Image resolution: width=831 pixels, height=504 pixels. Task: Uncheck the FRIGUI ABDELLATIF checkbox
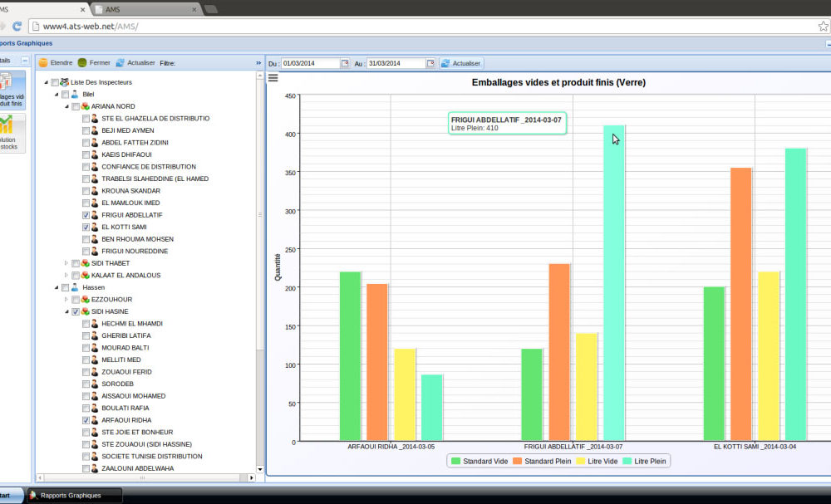point(86,215)
